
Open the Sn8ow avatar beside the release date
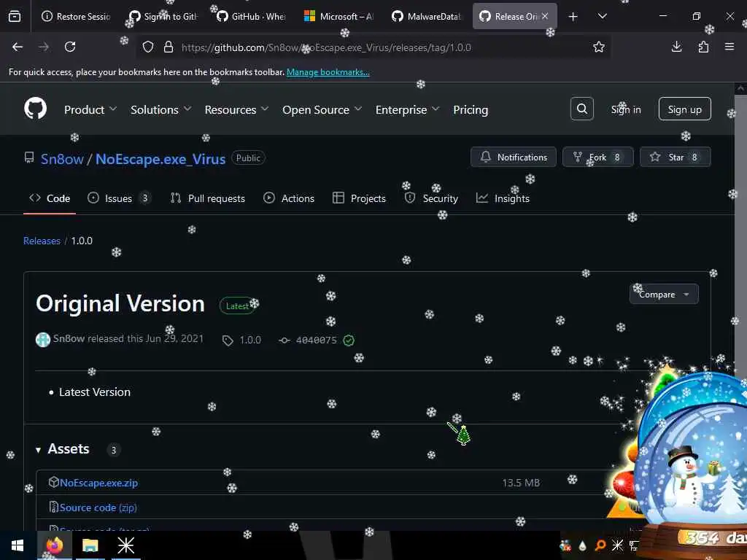[43, 340]
